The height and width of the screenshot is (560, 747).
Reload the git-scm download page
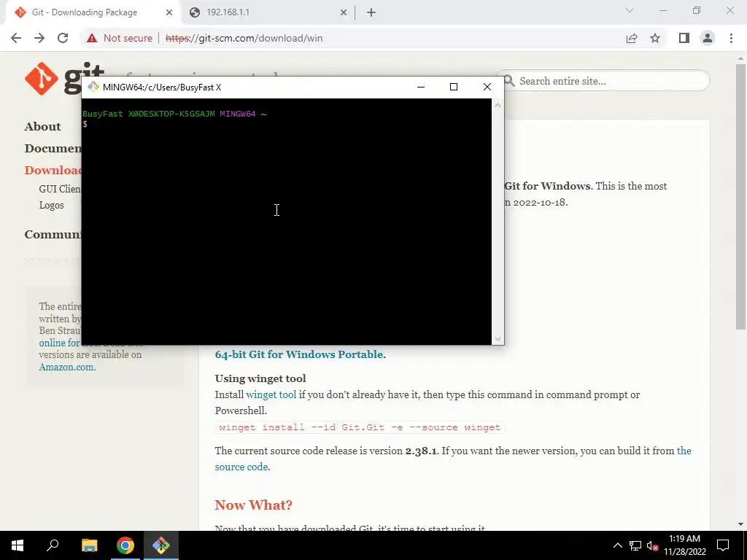click(x=63, y=38)
